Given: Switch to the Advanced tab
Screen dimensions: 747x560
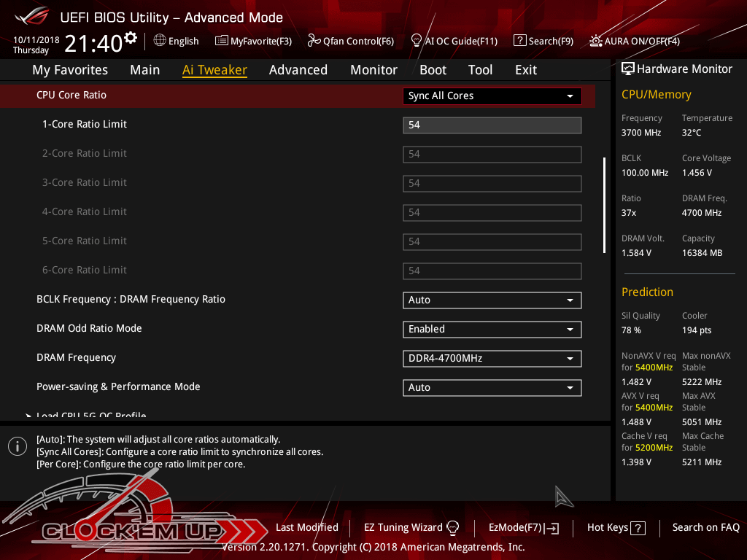Looking at the screenshot, I should (298, 70).
